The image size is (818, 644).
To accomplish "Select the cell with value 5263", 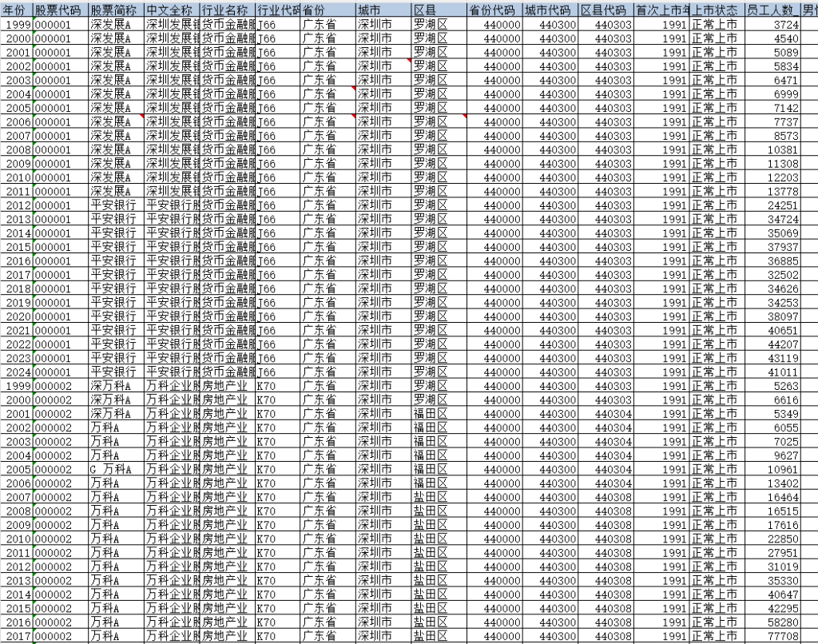I will [772, 386].
